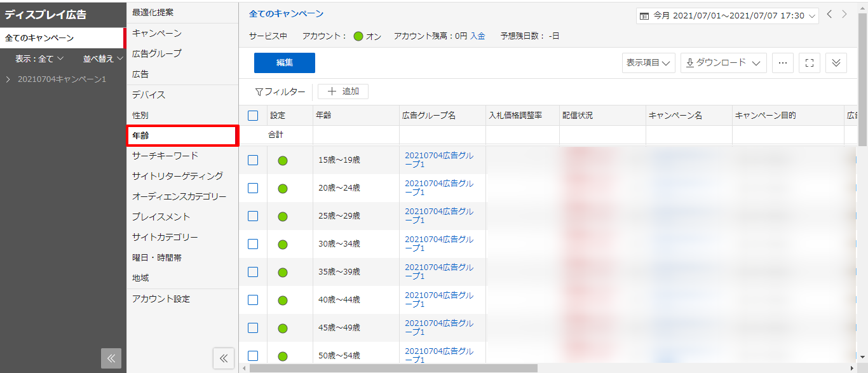Image resolution: width=868 pixels, height=373 pixels.
Task: Select the checkbox for 35歳～39歳 row
Action: [253, 272]
